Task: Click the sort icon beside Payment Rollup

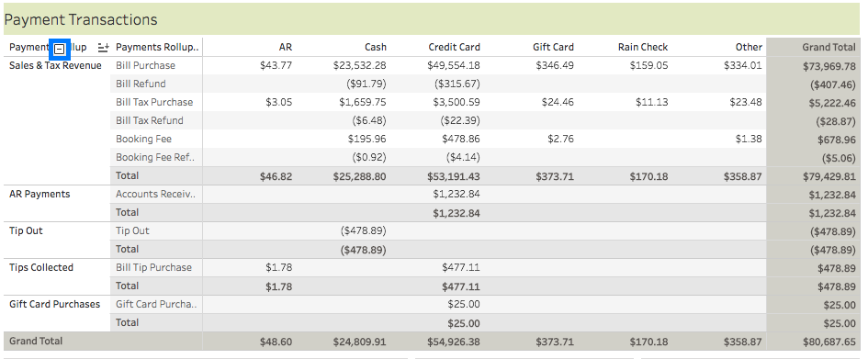Action: tap(103, 48)
